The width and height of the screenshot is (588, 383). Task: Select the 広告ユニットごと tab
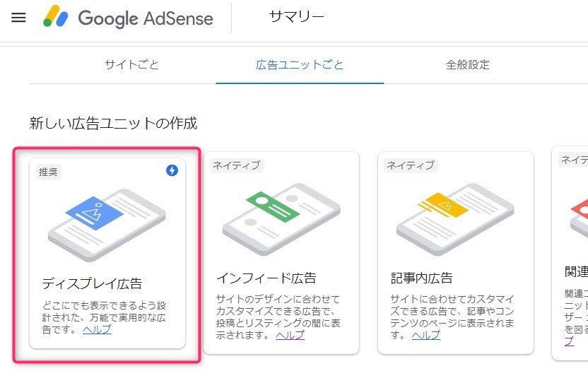point(300,64)
